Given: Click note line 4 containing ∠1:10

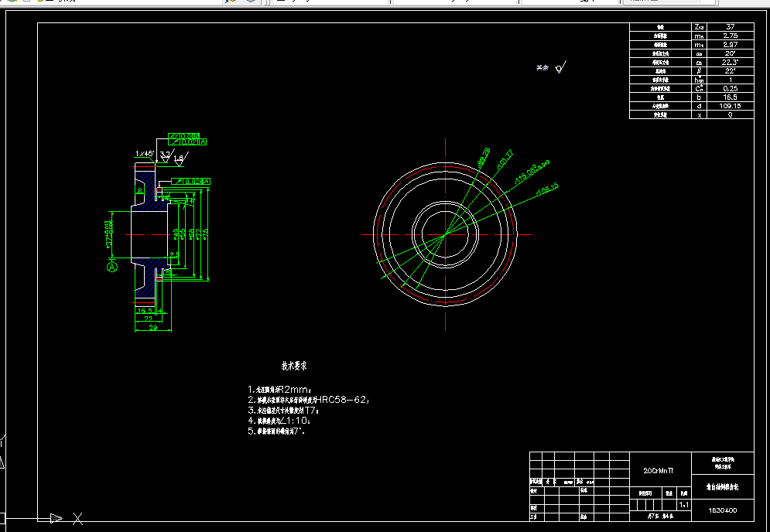Looking at the screenshot, I should coord(279,421).
